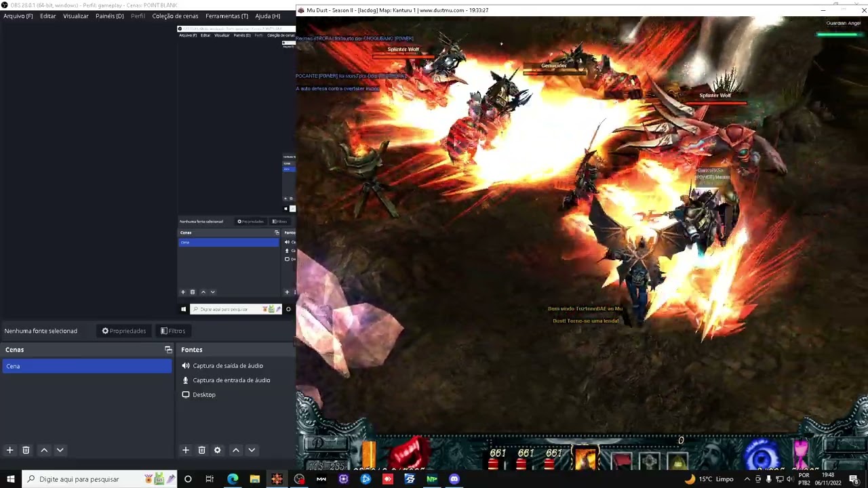Viewport: 868px width, 488px height.
Task: Open the Visualizar menu
Action: pos(76,16)
